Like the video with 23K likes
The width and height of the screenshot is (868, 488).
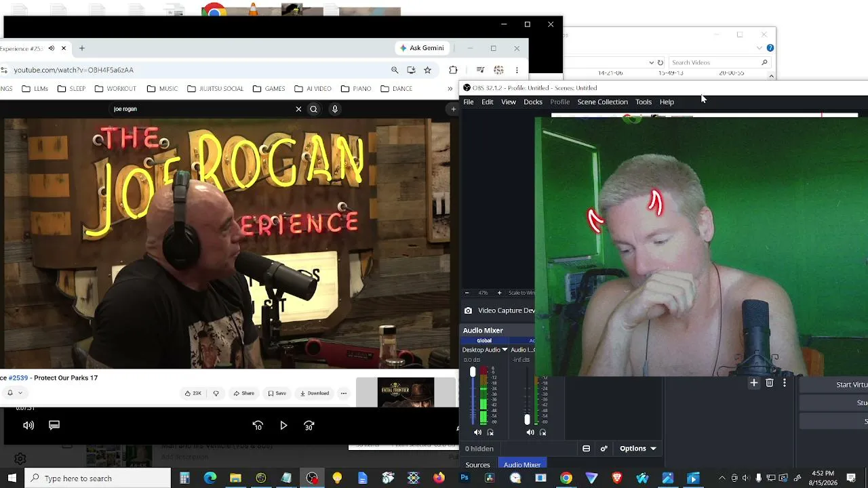pyautogui.click(x=193, y=393)
